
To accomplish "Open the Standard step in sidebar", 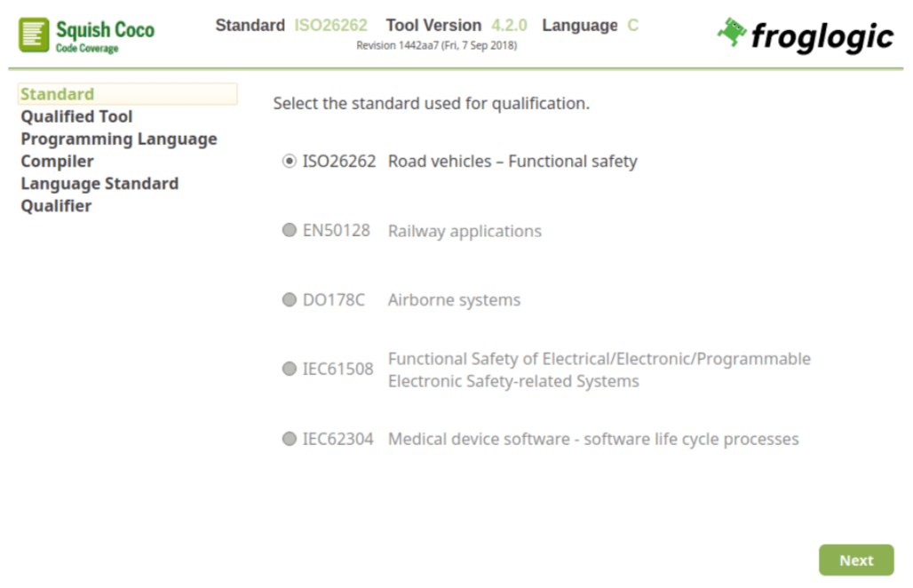I will [58, 94].
